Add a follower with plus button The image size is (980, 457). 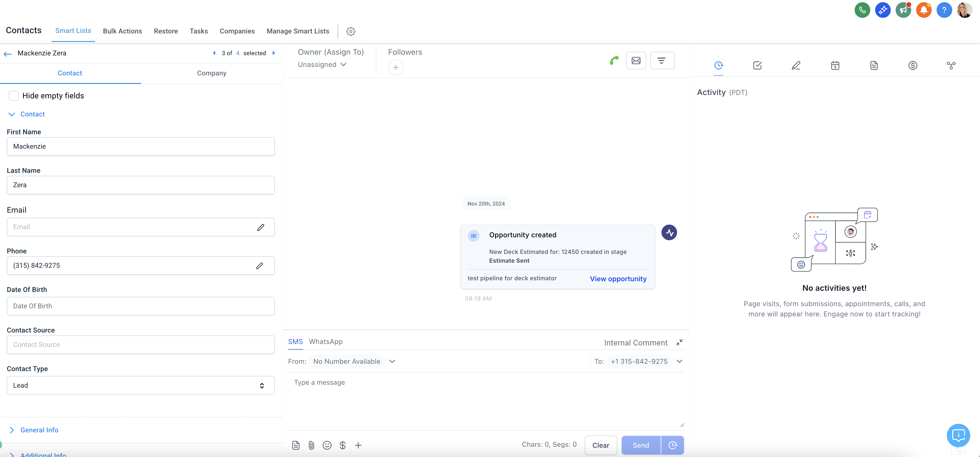click(396, 67)
